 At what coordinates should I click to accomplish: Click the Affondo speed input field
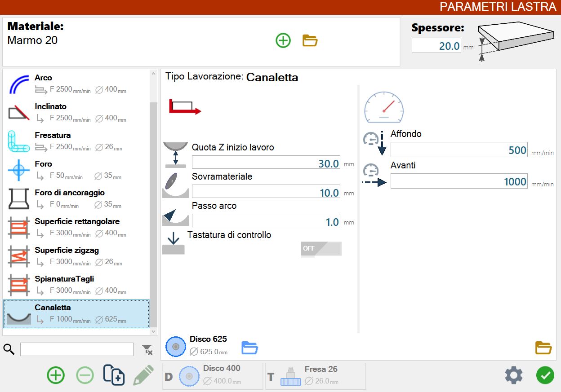click(459, 150)
